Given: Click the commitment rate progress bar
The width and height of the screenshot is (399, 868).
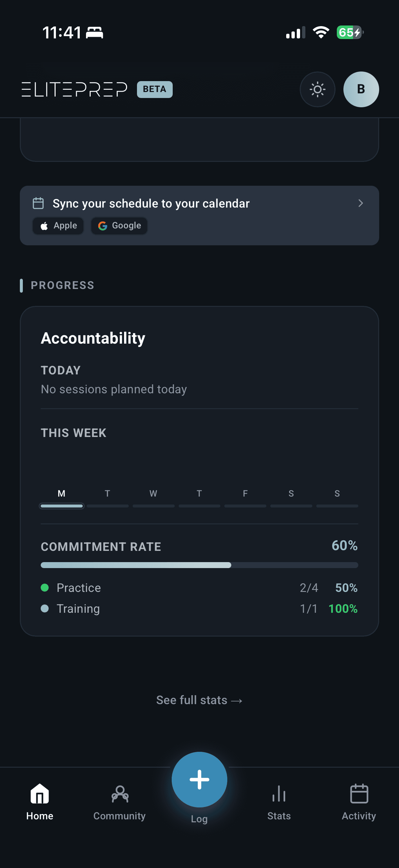Looking at the screenshot, I should (x=199, y=565).
